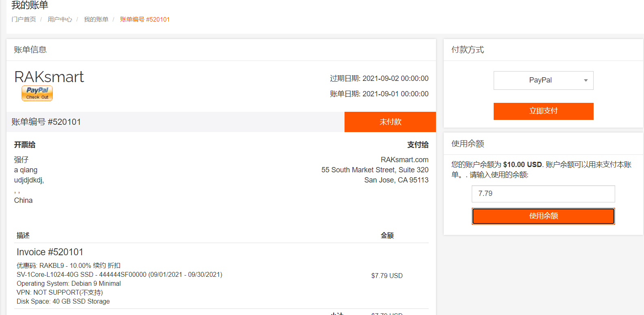Click the 账单信息 panel header
The width and height of the screenshot is (644, 315).
(x=30, y=50)
